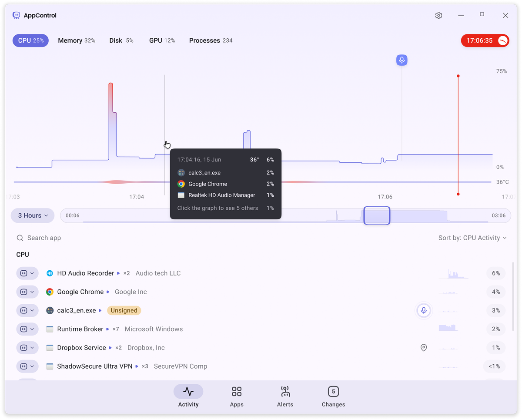Click the location pin on the Dropbox Service row

coord(424,347)
